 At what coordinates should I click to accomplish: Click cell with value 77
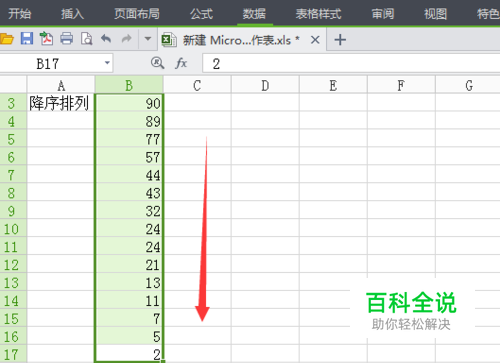(129, 139)
